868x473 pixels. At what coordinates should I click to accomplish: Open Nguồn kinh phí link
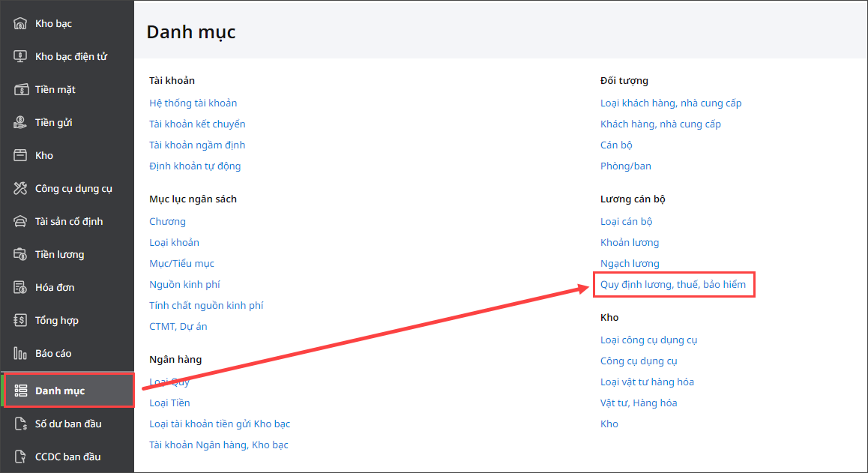click(184, 285)
